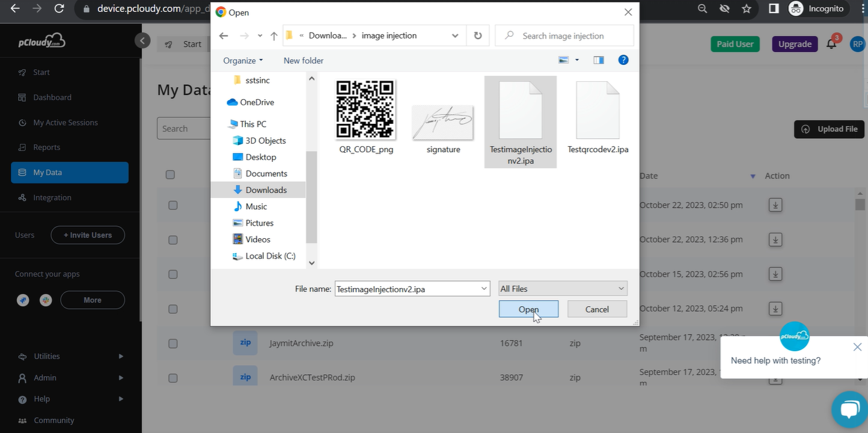Toggle the preview pane icon
Screen dimensions: 868x433
(598, 60)
